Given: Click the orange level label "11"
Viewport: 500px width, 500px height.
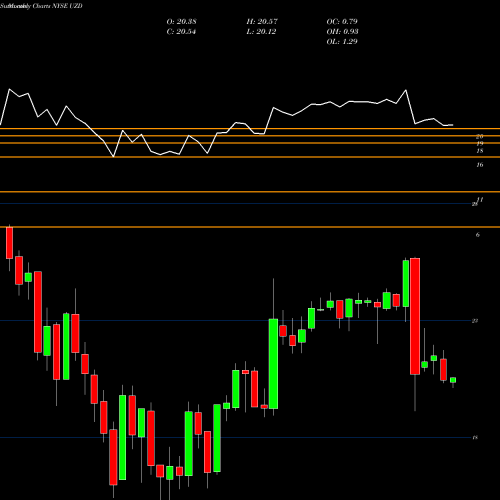Looking at the screenshot, I should pos(480,199).
